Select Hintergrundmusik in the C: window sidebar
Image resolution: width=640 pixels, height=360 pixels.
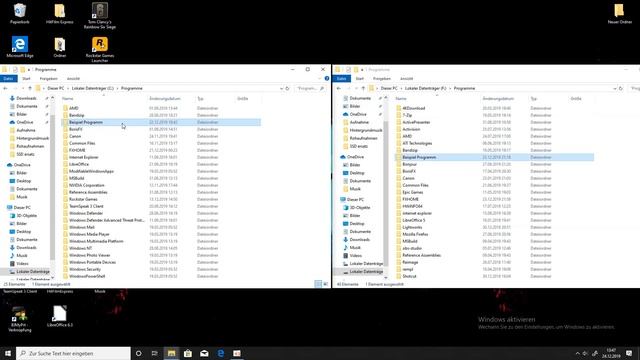pos(33,138)
